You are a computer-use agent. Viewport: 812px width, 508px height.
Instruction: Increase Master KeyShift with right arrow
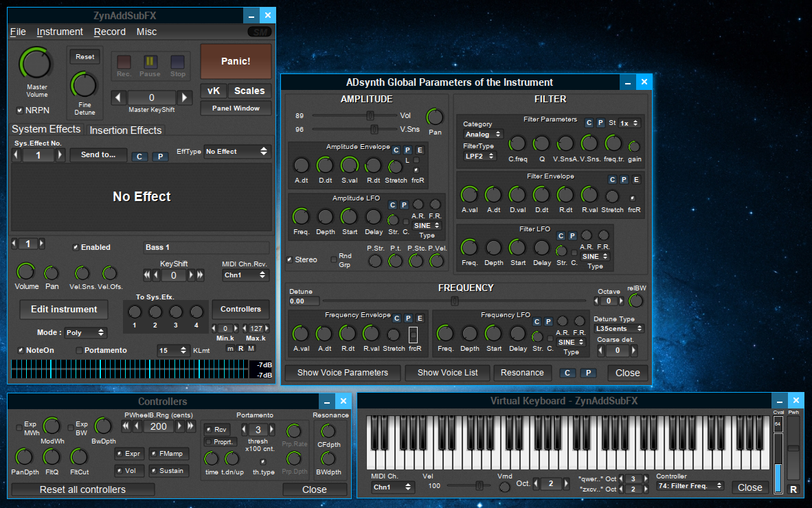184,97
